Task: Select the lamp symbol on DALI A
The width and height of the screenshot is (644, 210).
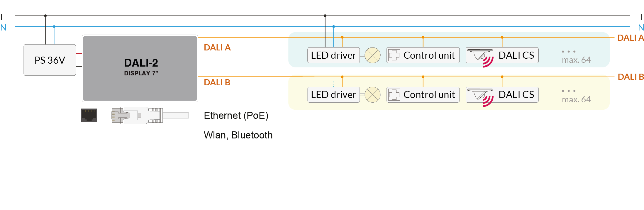Action: click(x=373, y=55)
